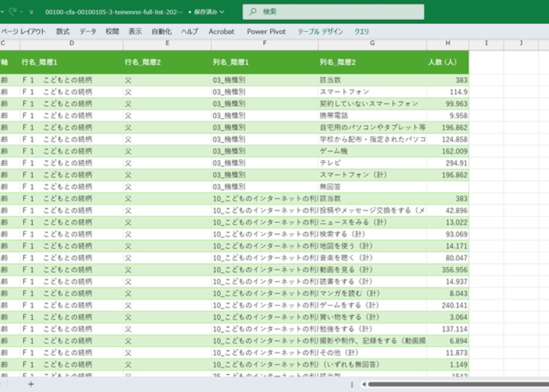549x392 pixels.
Task: Click the search magnifier icon
Action: (x=253, y=12)
